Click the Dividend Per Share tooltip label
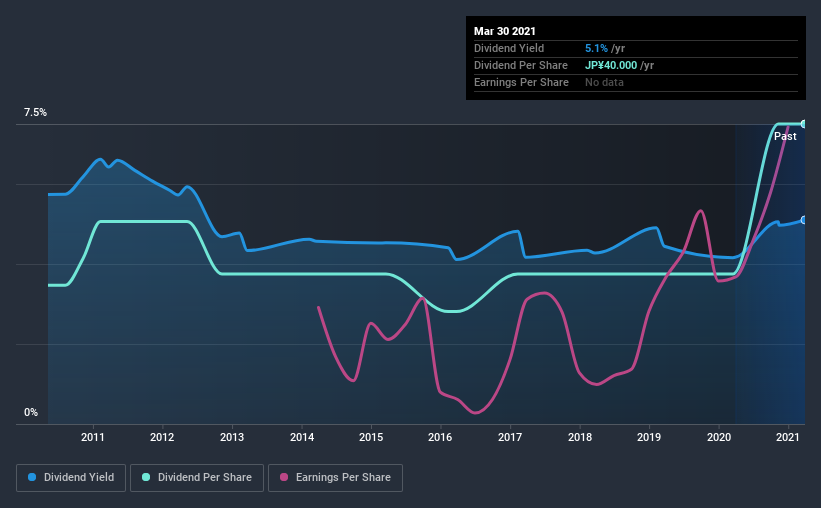 point(520,65)
